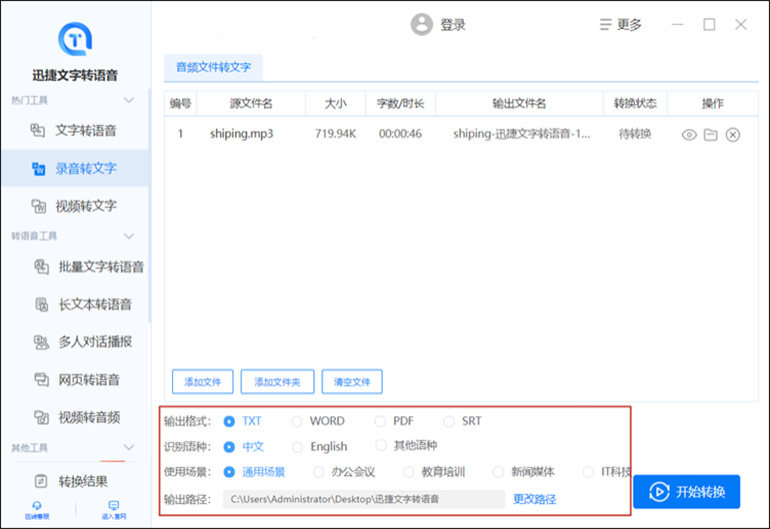Click the 视频转音频 sidebar icon
The width and height of the screenshot is (770, 529).
click(41, 418)
